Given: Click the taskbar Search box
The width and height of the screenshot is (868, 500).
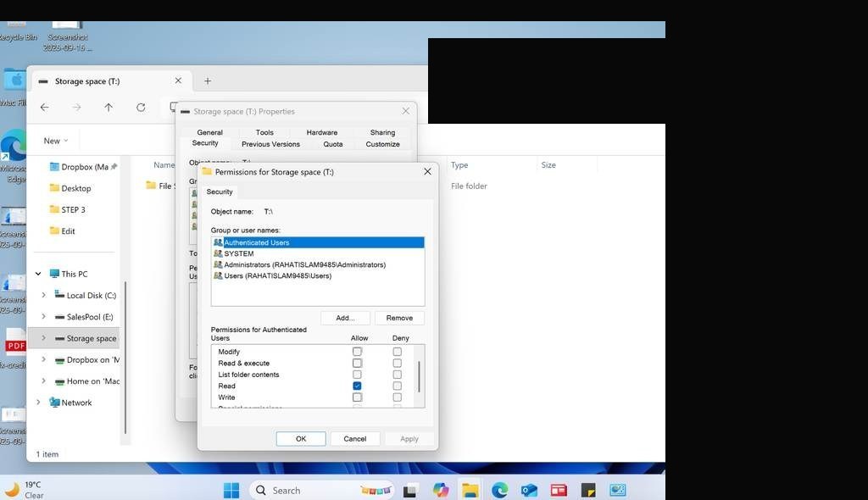Looking at the screenshot, I should tap(321, 490).
